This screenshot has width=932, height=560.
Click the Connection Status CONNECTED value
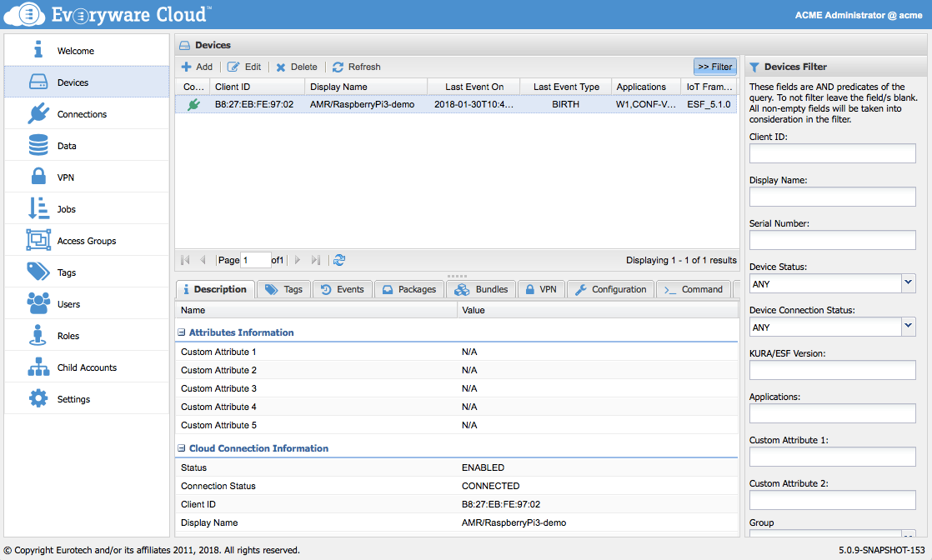490,487
